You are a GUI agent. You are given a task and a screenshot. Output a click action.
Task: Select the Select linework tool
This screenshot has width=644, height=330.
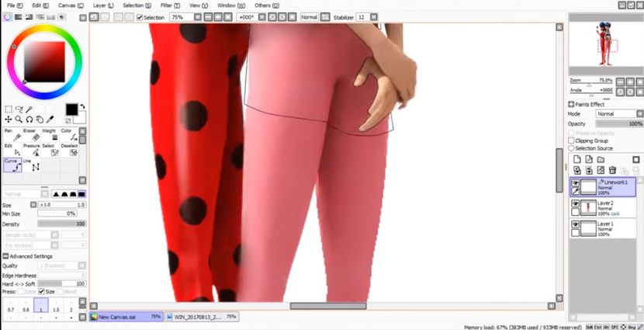point(50,150)
